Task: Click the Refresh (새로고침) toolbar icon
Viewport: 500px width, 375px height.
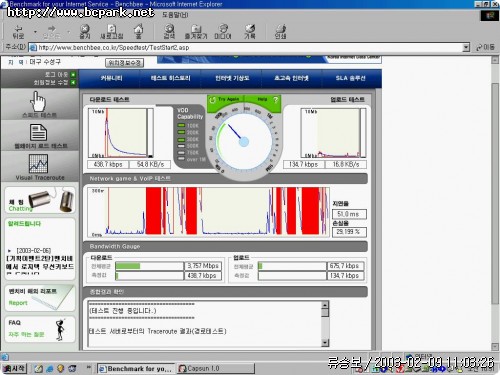Action: (112, 32)
